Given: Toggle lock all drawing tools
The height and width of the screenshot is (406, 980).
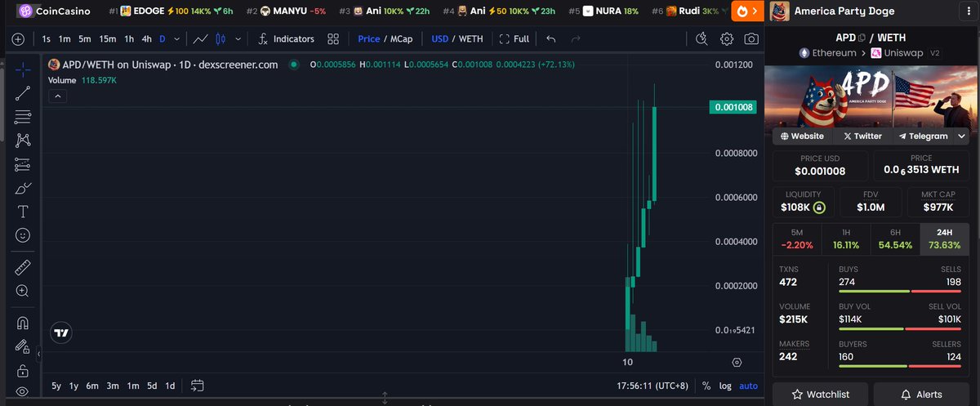Looking at the screenshot, I should (x=23, y=370).
